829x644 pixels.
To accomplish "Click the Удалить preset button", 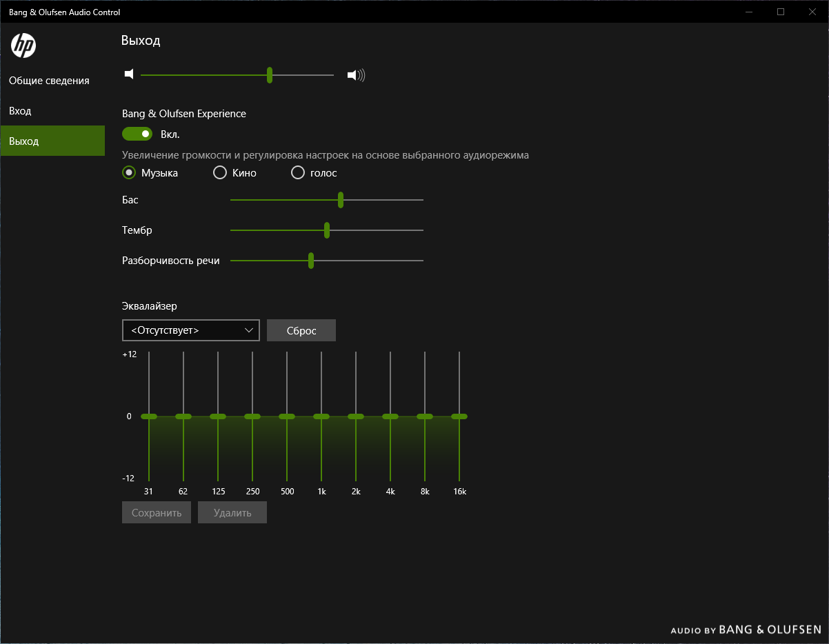I will click(232, 512).
